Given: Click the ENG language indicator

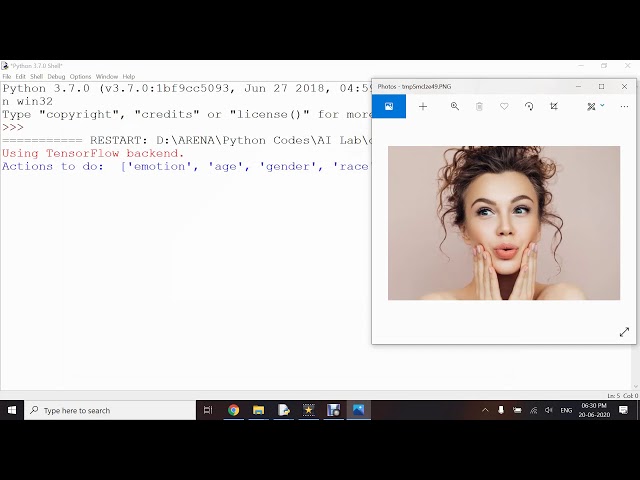Looking at the screenshot, I should (566, 410).
